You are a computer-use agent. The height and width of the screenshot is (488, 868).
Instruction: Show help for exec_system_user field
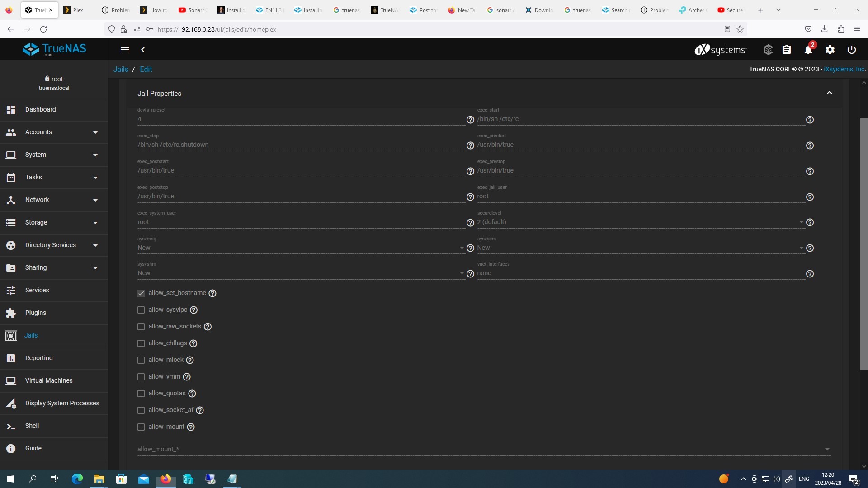(x=470, y=223)
